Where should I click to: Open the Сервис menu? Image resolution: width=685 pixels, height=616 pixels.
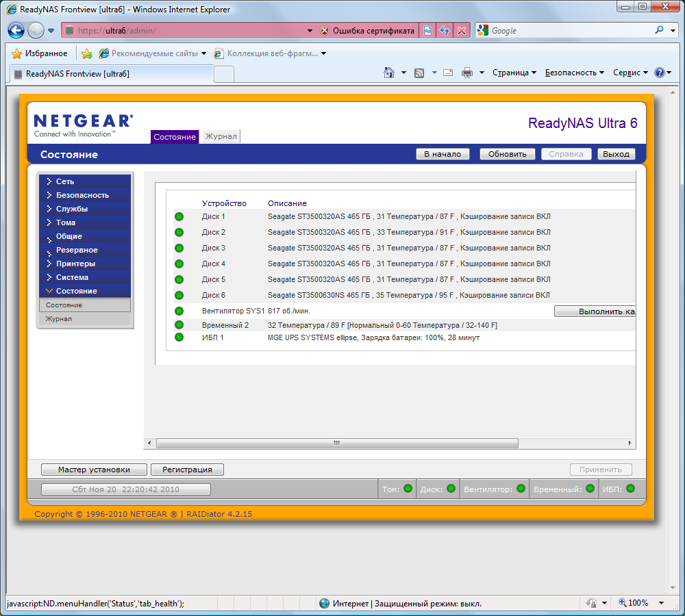pyautogui.click(x=630, y=73)
